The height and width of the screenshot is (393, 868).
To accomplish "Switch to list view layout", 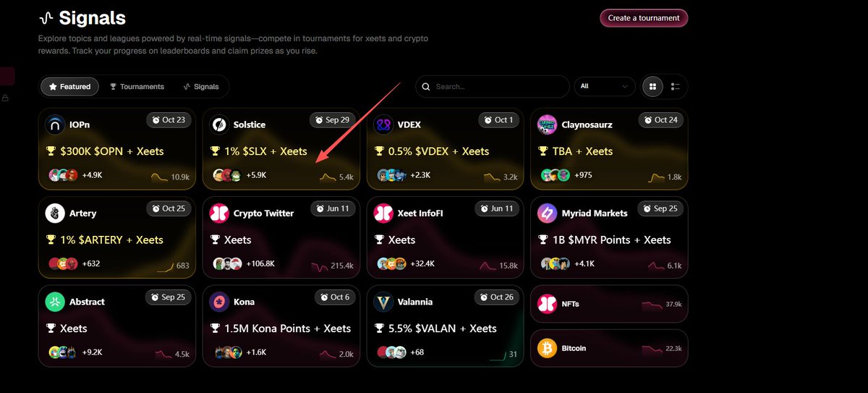I will (x=676, y=87).
